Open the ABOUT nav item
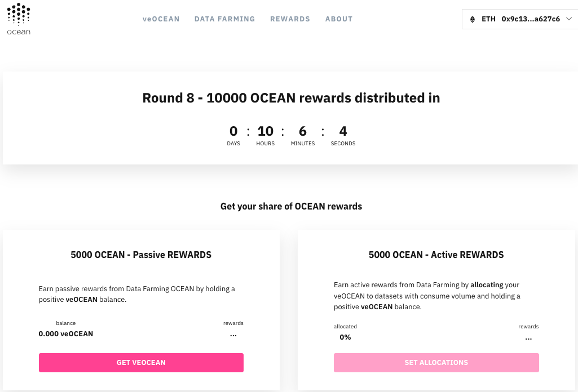 tap(339, 19)
